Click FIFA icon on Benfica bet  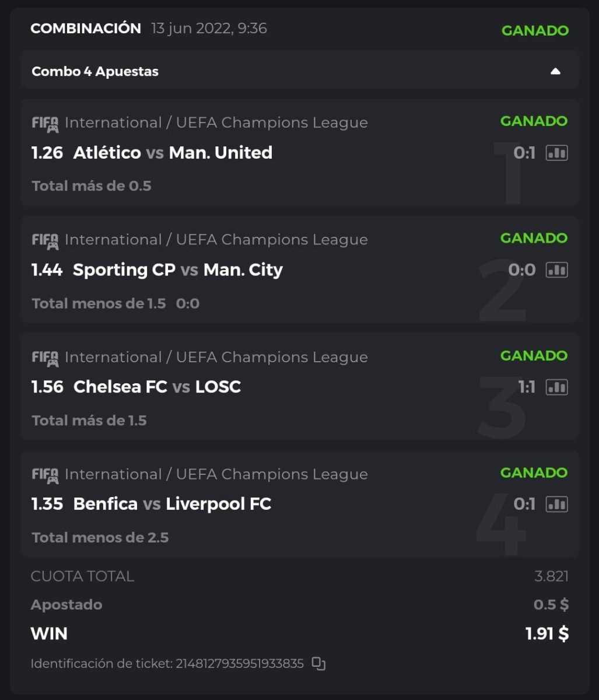(x=45, y=475)
